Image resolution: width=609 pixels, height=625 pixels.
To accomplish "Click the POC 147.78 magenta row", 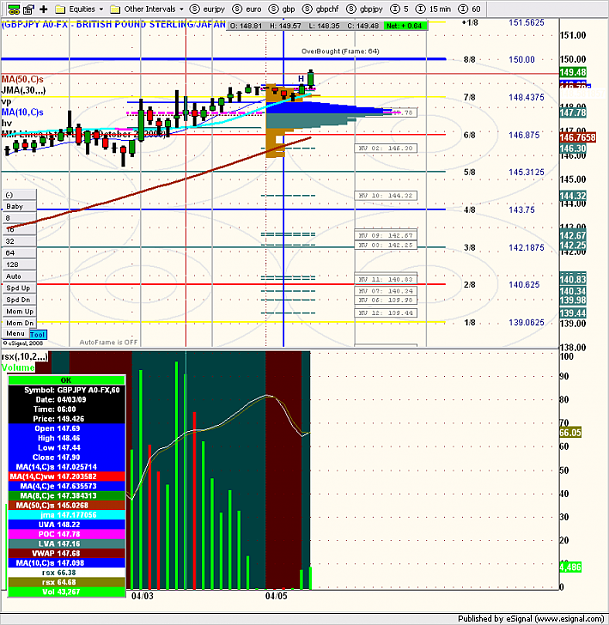I will click(67, 534).
